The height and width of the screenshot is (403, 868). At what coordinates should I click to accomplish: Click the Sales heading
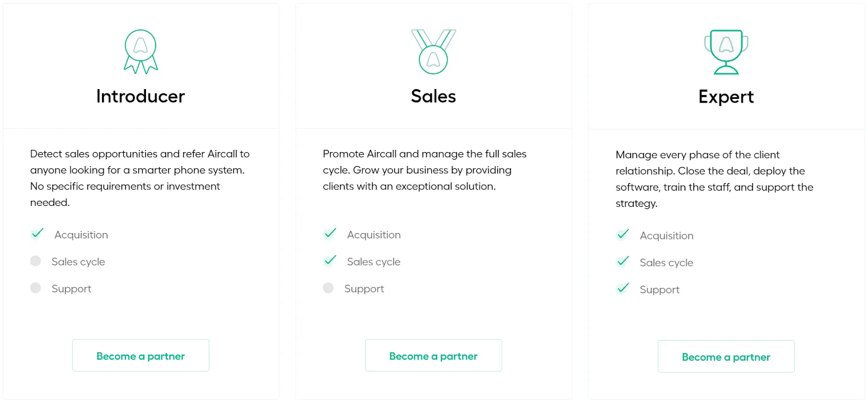pyautogui.click(x=433, y=96)
